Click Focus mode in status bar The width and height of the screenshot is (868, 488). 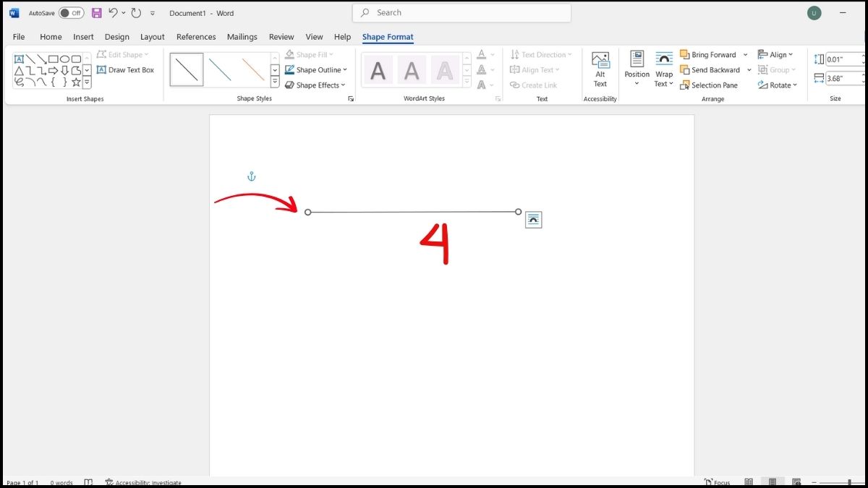click(717, 482)
